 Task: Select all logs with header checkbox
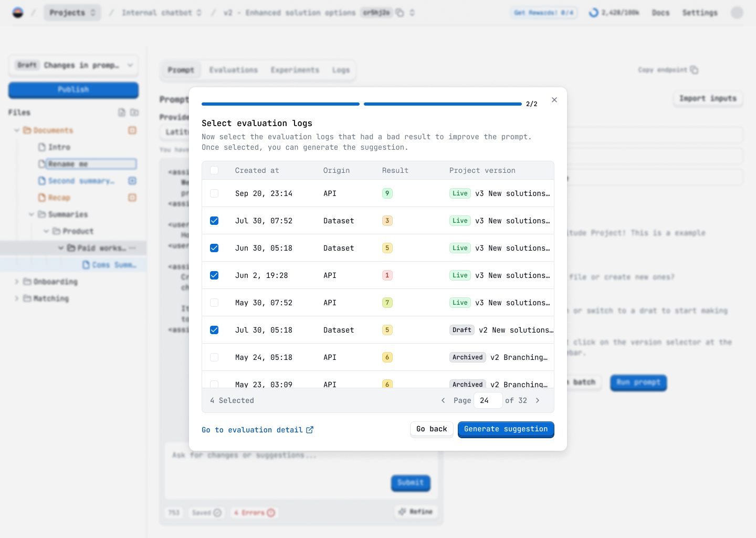tap(214, 170)
